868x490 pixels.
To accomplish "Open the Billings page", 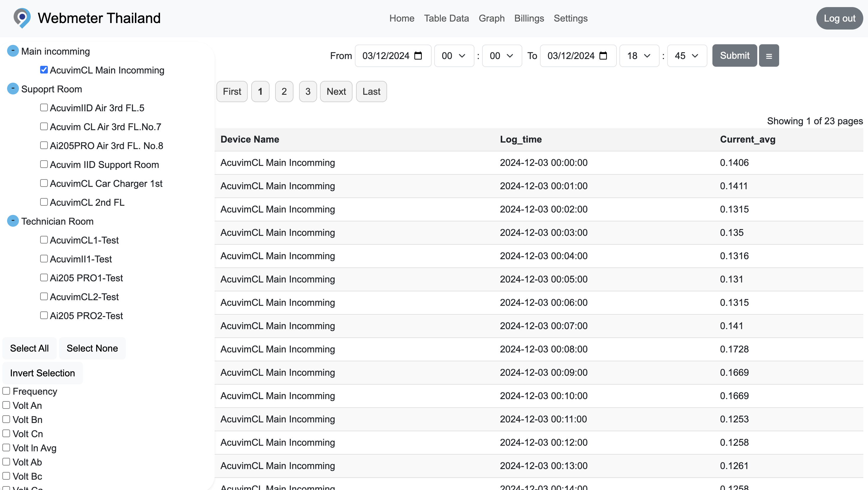I will 529,18.
